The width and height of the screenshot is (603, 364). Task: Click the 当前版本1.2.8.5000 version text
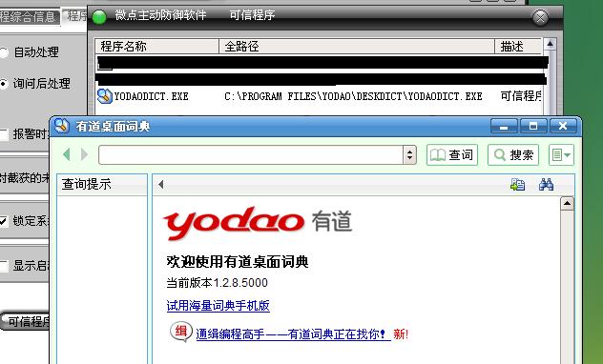tap(217, 283)
